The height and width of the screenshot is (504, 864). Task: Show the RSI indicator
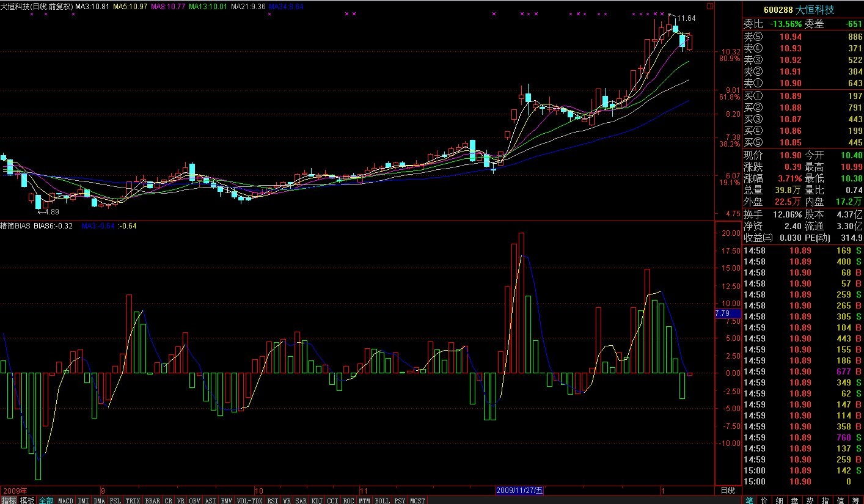[x=272, y=500]
